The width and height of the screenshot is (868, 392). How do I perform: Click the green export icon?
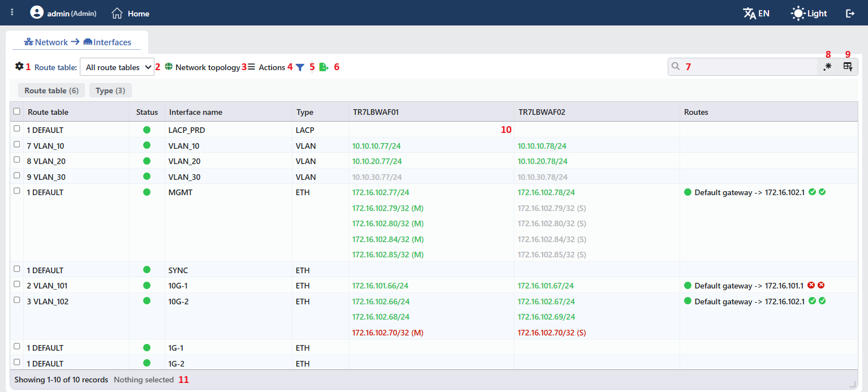click(x=324, y=67)
